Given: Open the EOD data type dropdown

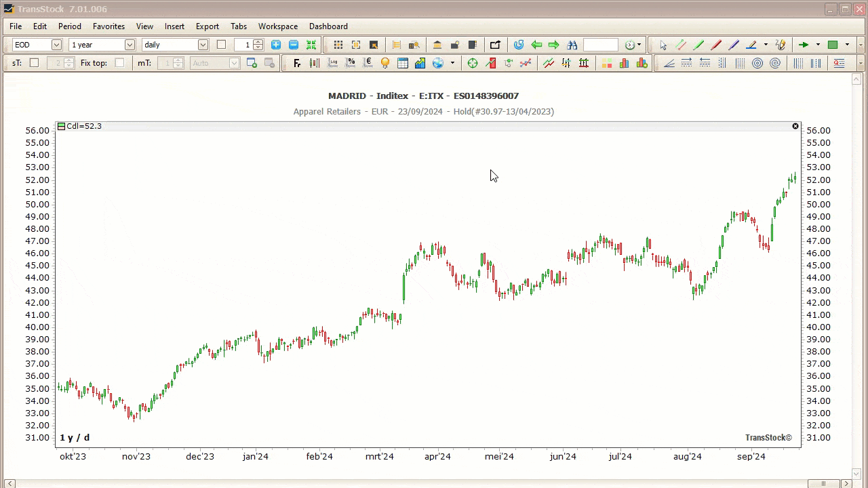Looking at the screenshot, I should pyautogui.click(x=56, y=45).
